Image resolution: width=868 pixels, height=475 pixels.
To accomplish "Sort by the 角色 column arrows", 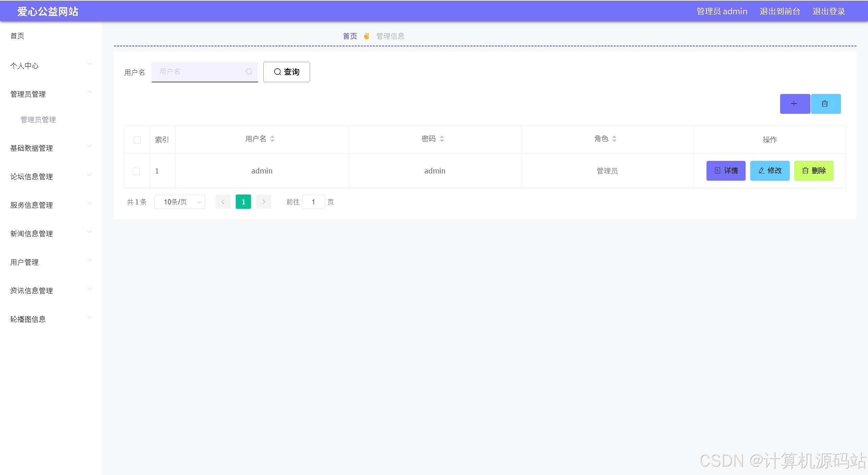I will 614,139.
